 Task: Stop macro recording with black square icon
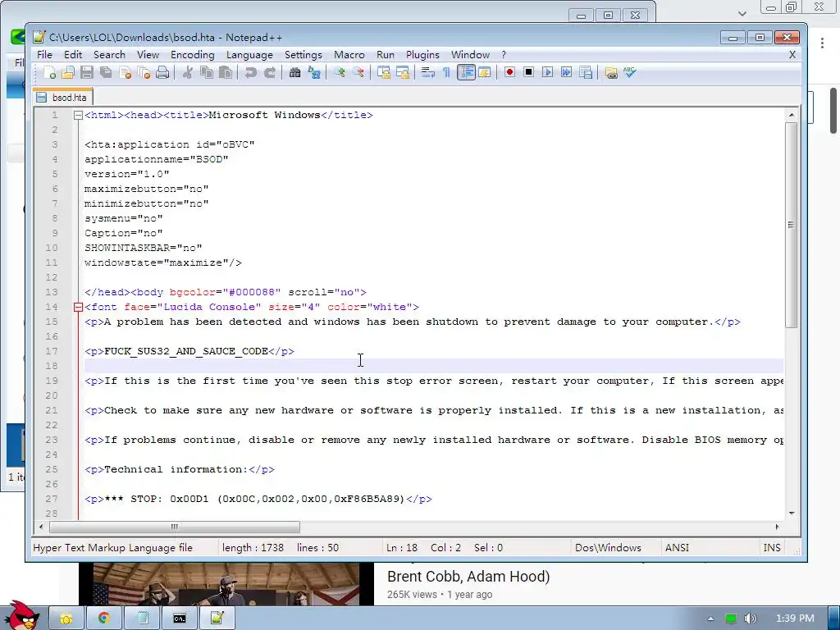[529, 72]
